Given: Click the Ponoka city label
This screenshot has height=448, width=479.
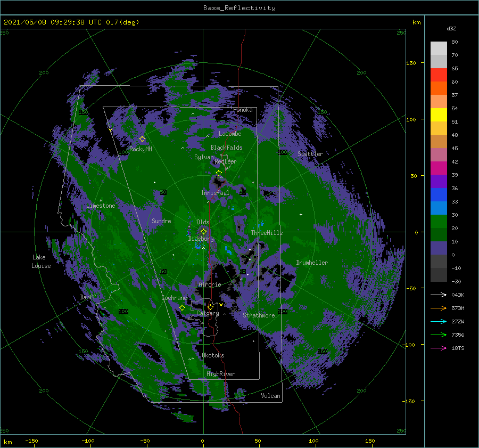Looking at the screenshot, I should coord(243,110).
